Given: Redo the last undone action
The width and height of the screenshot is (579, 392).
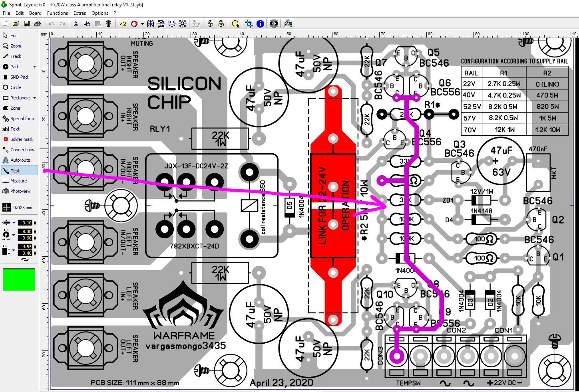Looking at the screenshot, I should (x=62, y=24).
